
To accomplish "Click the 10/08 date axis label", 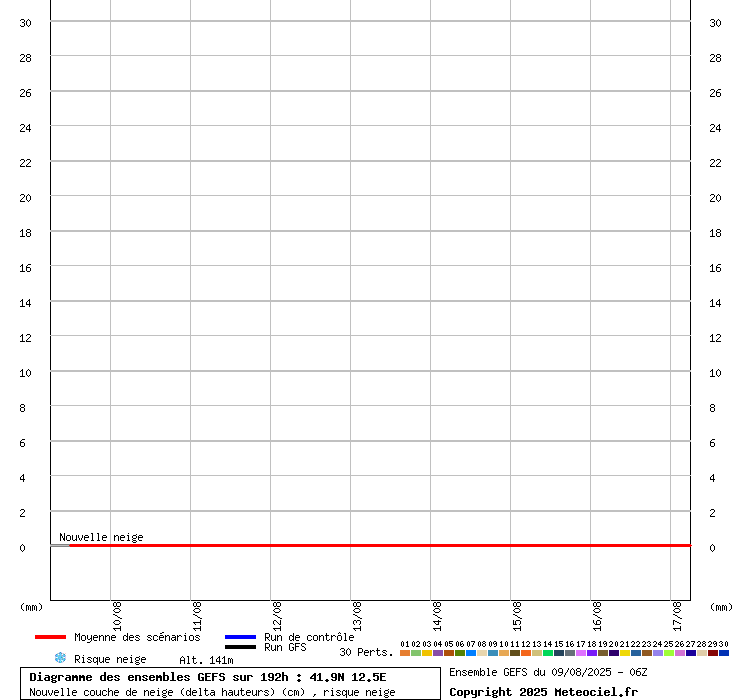I will pyautogui.click(x=118, y=616).
